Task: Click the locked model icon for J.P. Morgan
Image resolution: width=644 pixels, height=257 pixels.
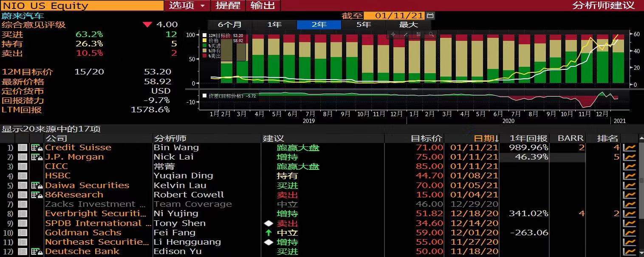Action: 37,157
